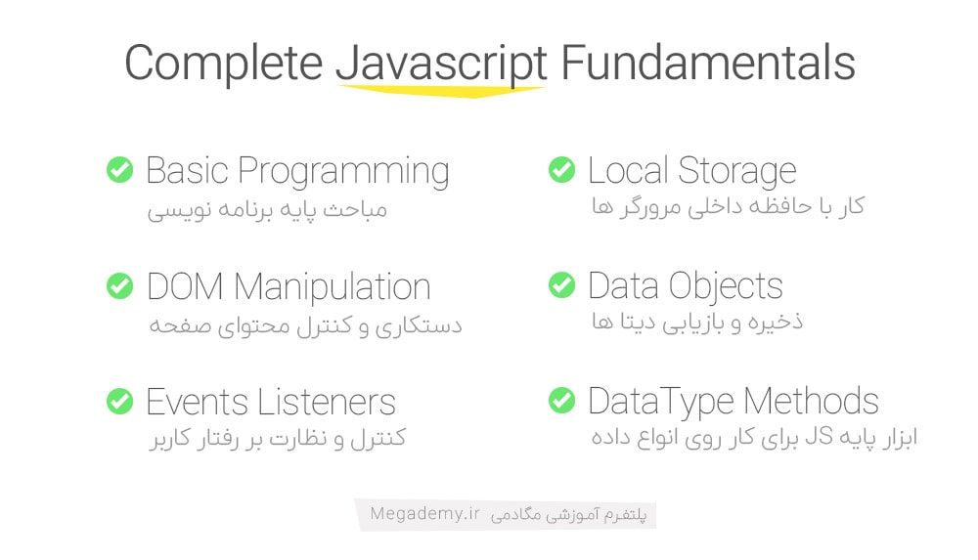Select the Local Storage heading

pos(692,170)
